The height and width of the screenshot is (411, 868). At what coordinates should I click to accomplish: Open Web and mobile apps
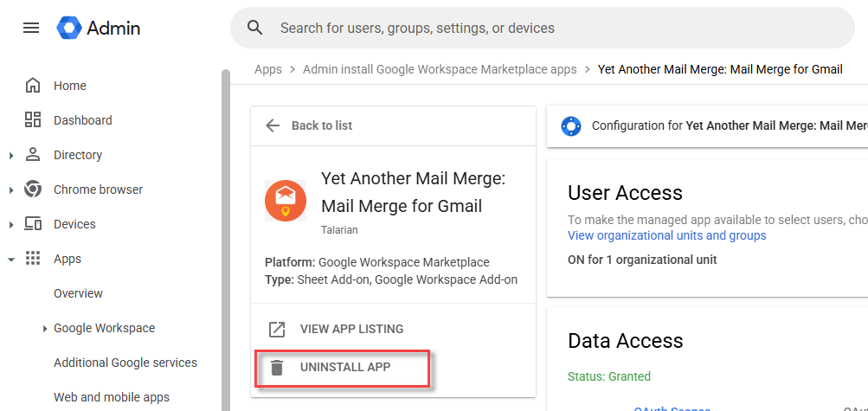click(112, 397)
